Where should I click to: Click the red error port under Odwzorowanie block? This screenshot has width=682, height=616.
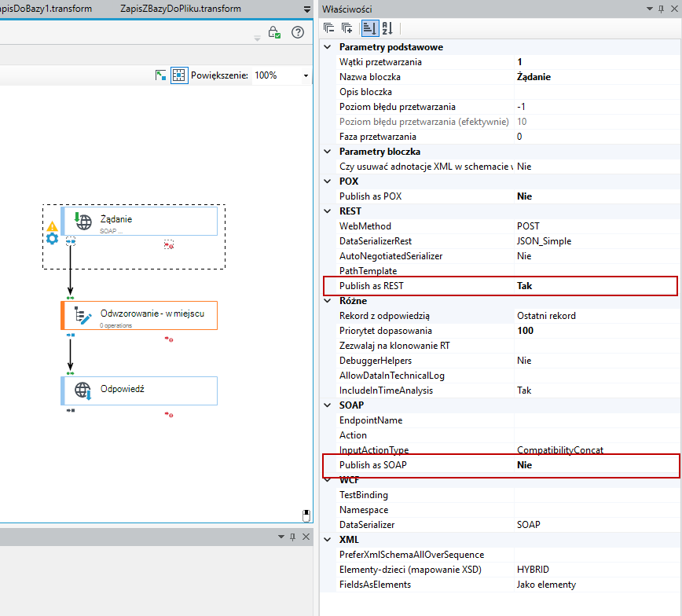[x=169, y=339]
